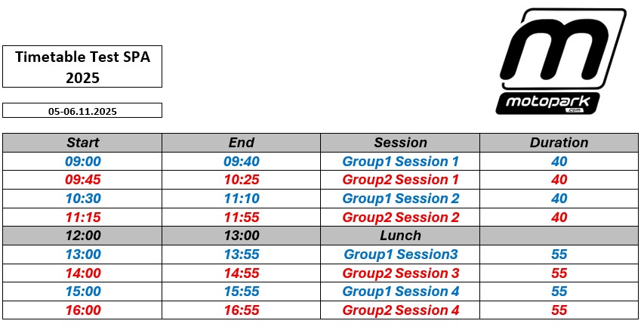Click the Motopark logo
The width and height of the screenshot is (644, 327).
coord(562,60)
